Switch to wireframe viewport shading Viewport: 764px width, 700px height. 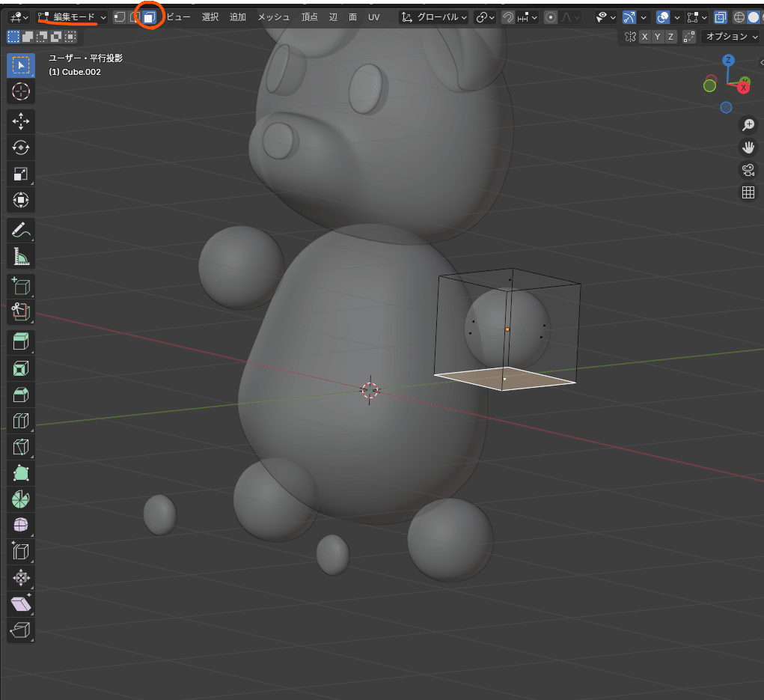tap(739, 17)
